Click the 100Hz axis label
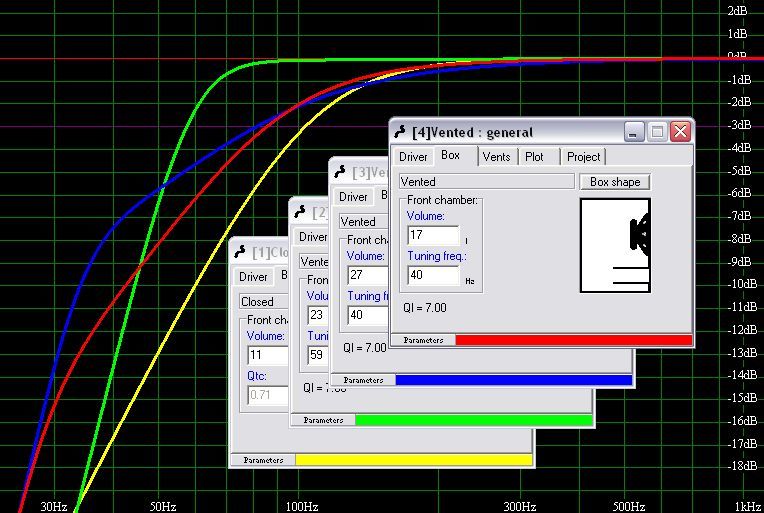 302,507
